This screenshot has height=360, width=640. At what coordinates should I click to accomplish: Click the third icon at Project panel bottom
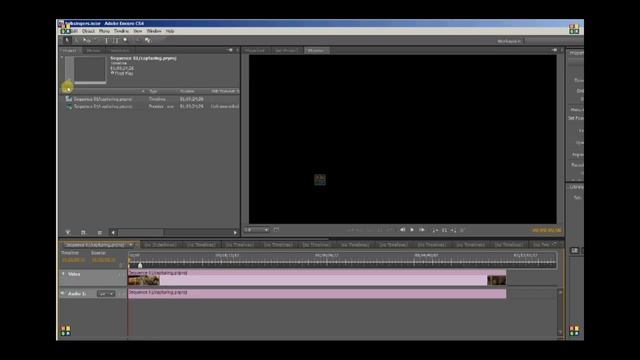(100, 233)
